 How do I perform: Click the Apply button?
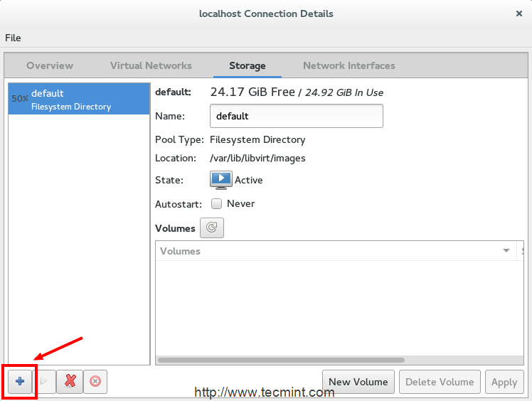tap(504, 382)
